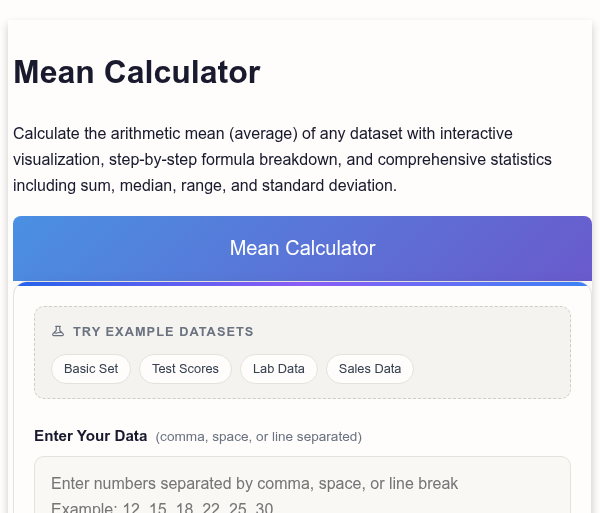This screenshot has height=513, width=600.
Task: Click the comma, space, or line separated hint
Action: tap(259, 437)
